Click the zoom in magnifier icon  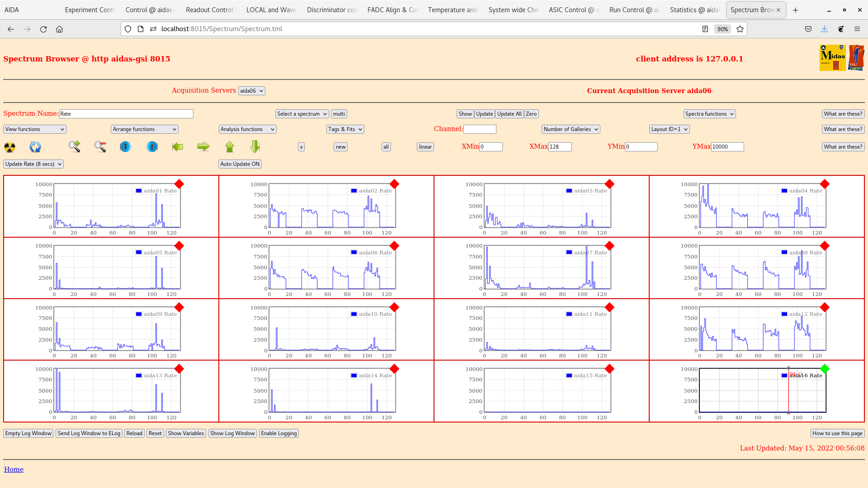(x=75, y=146)
